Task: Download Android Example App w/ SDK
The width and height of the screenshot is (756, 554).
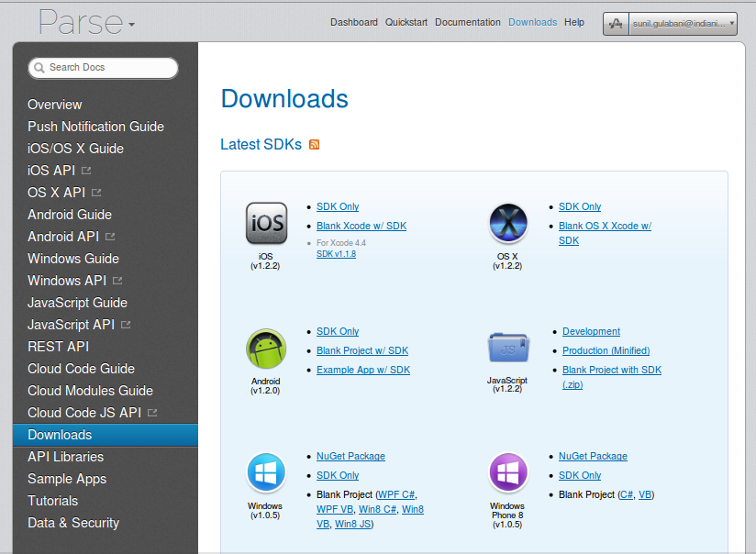Action: coord(363,370)
